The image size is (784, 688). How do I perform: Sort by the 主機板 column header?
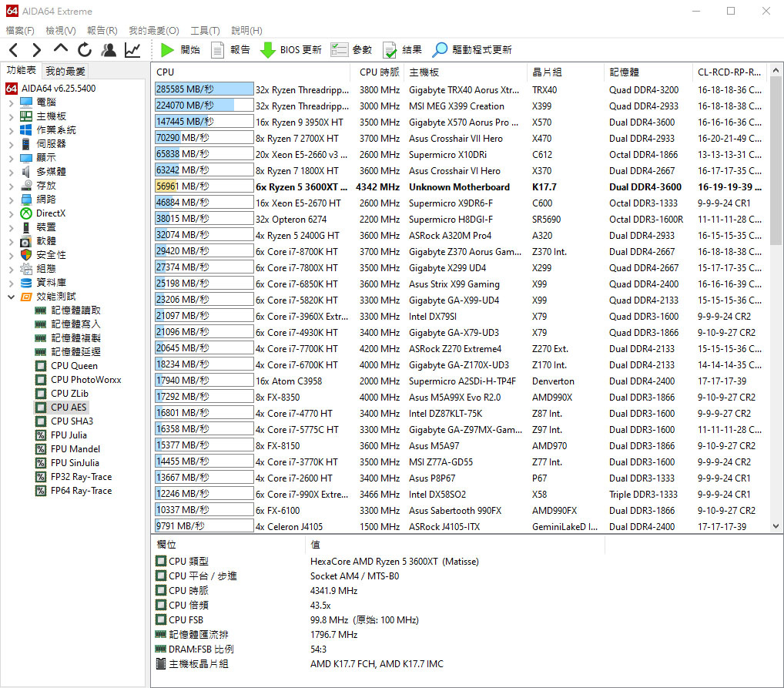coord(465,72)
